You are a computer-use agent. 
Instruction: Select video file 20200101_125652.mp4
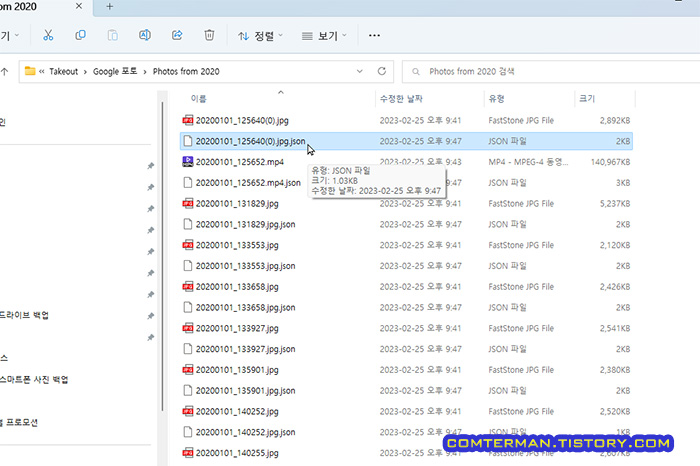[406, 162]
